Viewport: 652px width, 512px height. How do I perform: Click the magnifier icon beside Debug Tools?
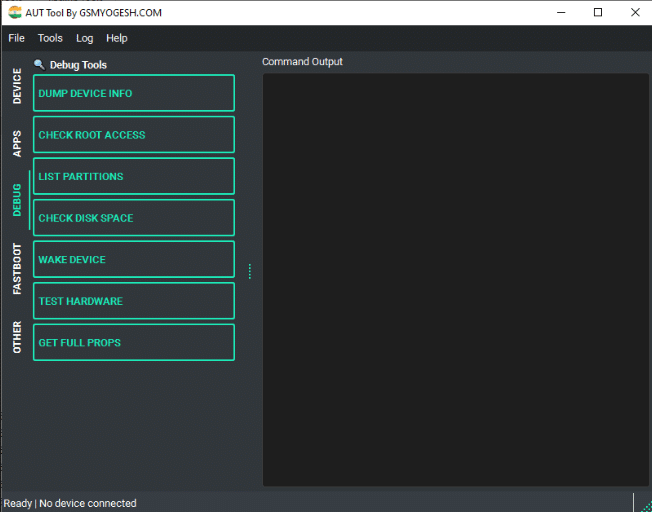(x=40, y=64)
